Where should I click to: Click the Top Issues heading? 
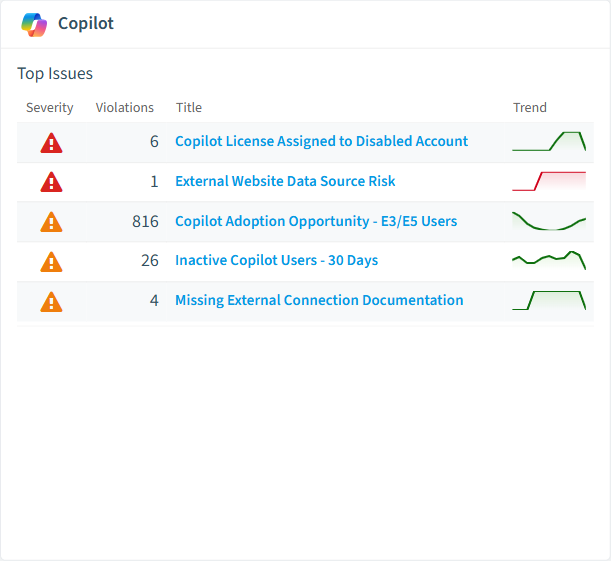click(55, 74)
